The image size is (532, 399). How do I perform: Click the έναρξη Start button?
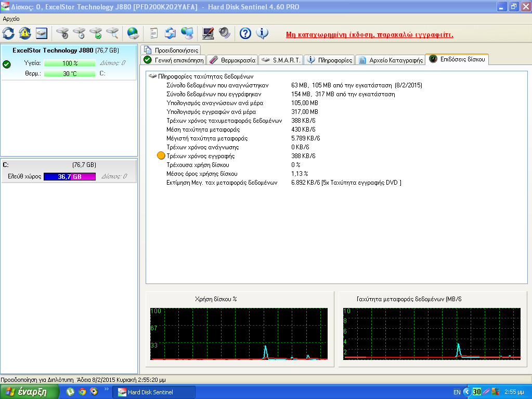point(30,392)
